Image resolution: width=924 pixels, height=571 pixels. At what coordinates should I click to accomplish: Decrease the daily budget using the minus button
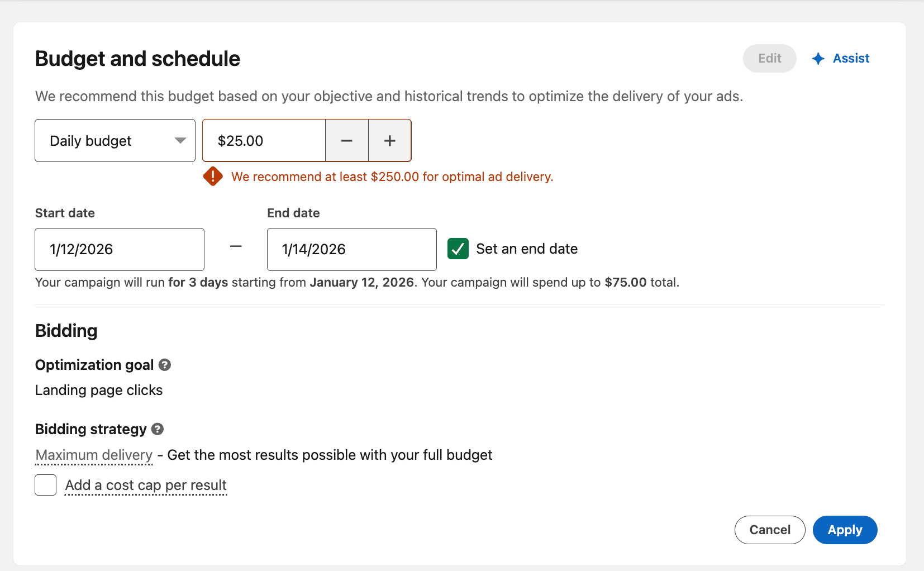pos(347,140)
